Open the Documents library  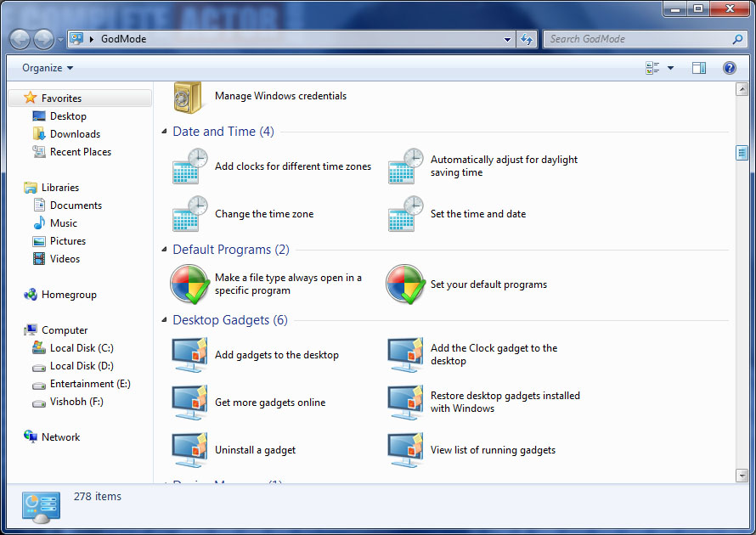[76, 206]
